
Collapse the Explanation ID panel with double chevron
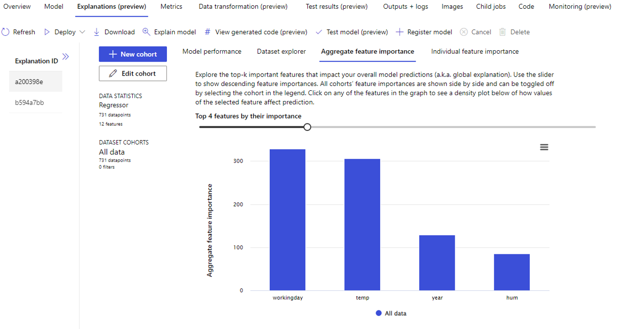66,57
